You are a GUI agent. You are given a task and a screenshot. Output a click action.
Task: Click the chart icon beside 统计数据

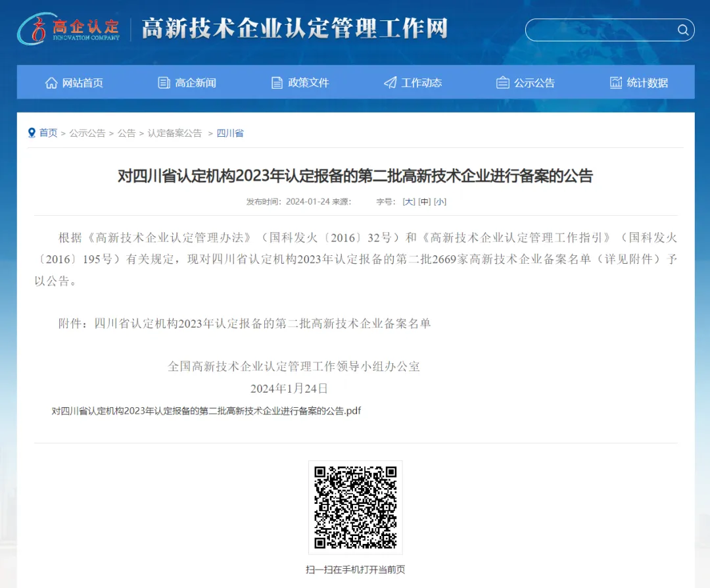(x=616, y=83)
